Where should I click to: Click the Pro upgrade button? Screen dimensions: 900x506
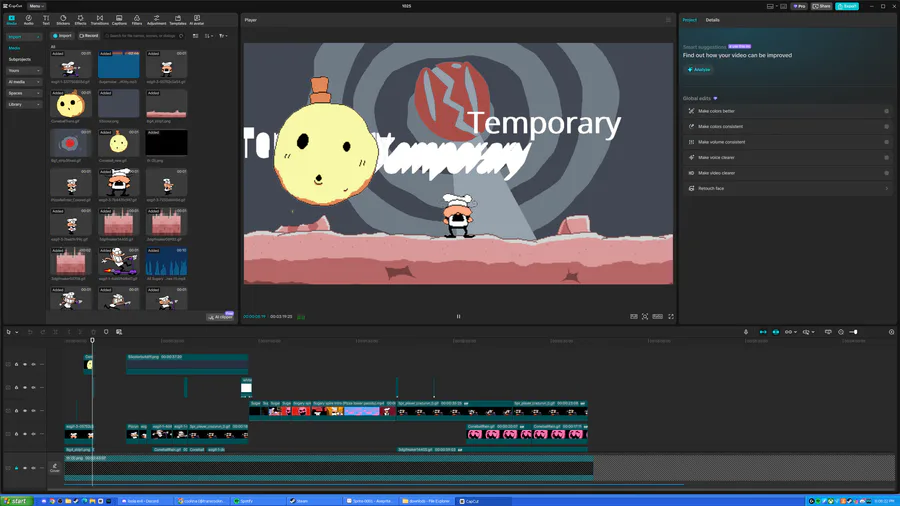click(x=799, y=6)
